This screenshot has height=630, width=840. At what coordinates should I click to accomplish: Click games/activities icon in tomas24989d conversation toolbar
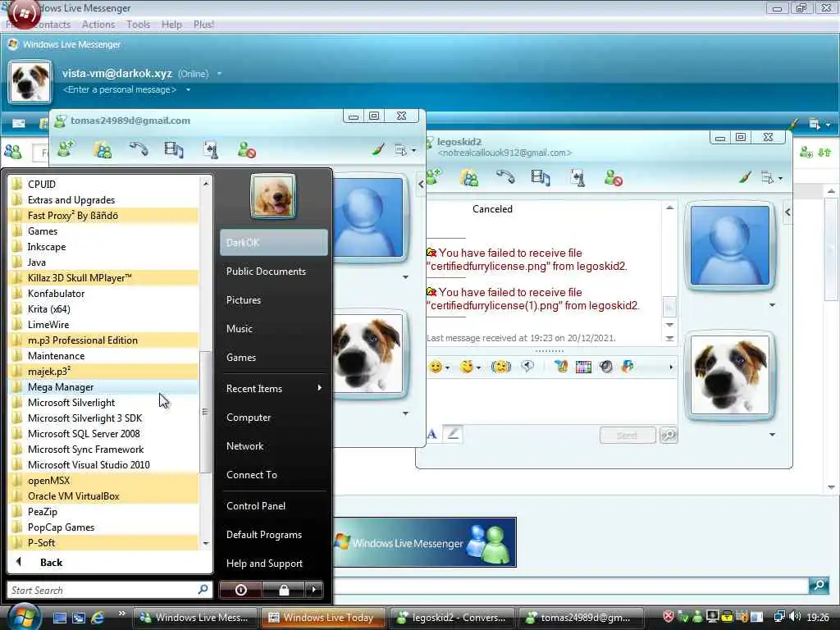pos(211,150)
